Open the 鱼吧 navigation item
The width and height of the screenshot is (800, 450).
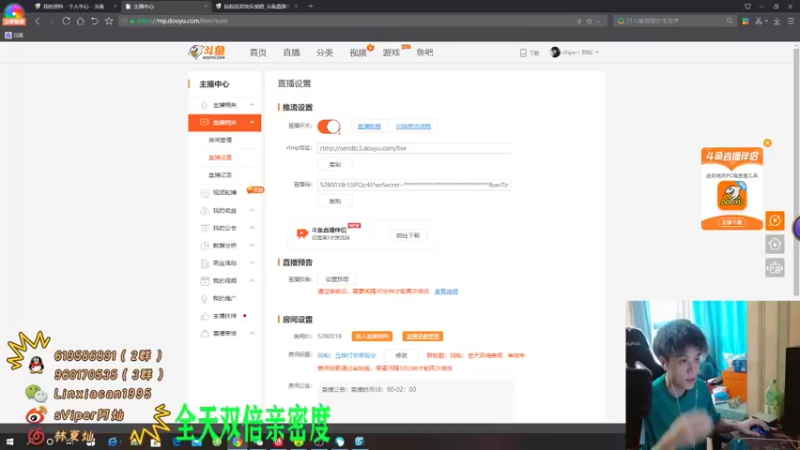click(424, 53)
